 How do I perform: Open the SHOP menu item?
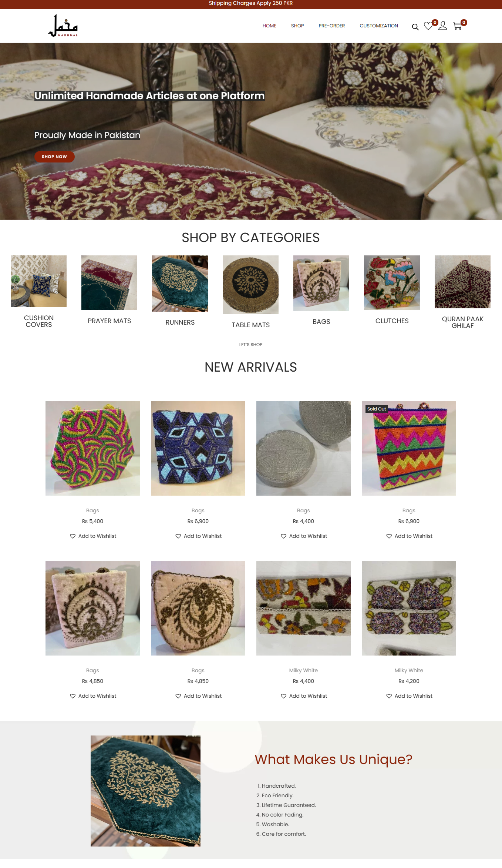tap(297, 26)
